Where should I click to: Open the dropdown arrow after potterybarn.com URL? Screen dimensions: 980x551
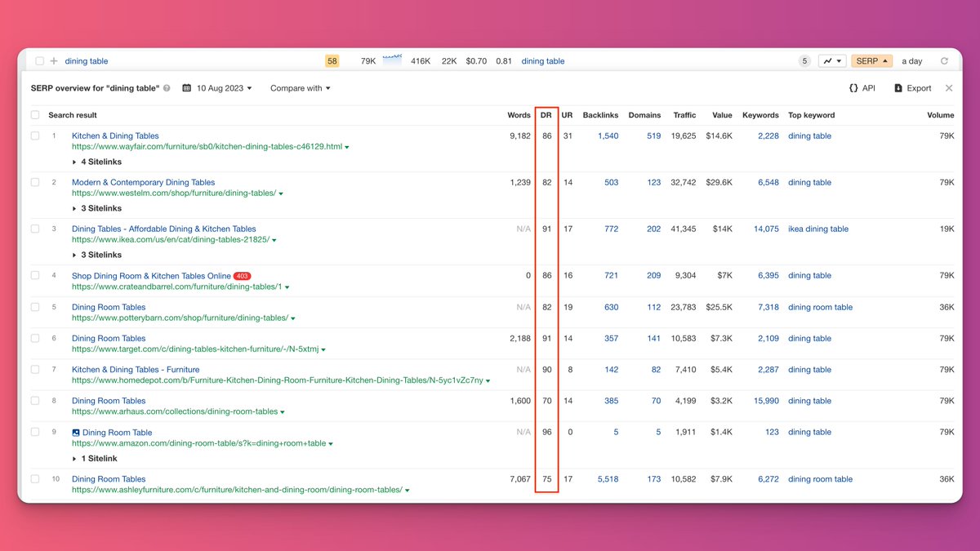[x=293, y=318]
